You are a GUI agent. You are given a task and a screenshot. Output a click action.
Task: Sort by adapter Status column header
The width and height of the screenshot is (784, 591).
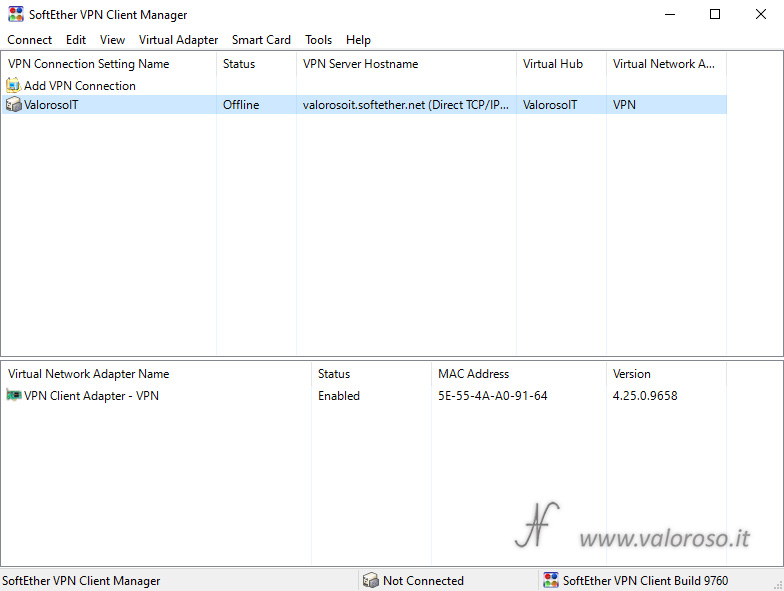[x=372, y=374]
